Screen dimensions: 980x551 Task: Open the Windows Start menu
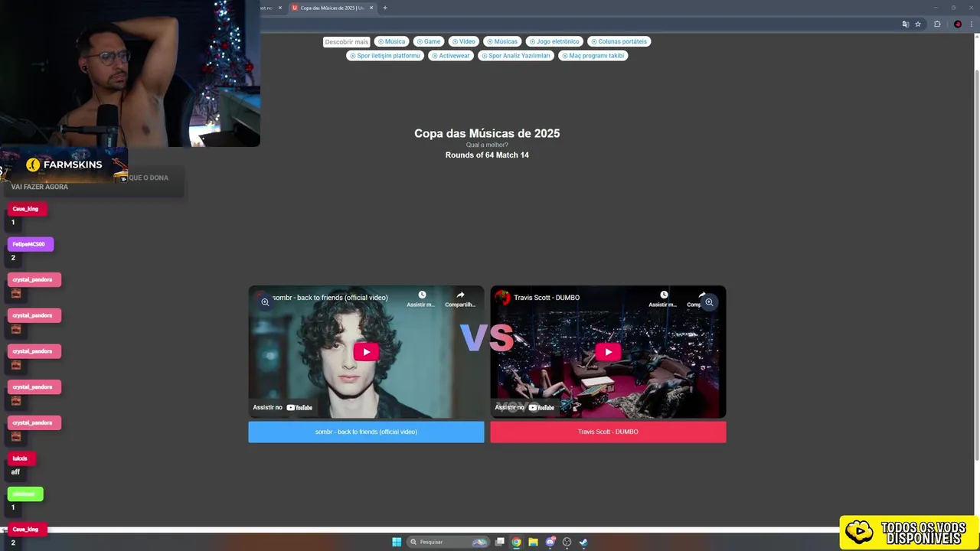click(x=397, y=542)
